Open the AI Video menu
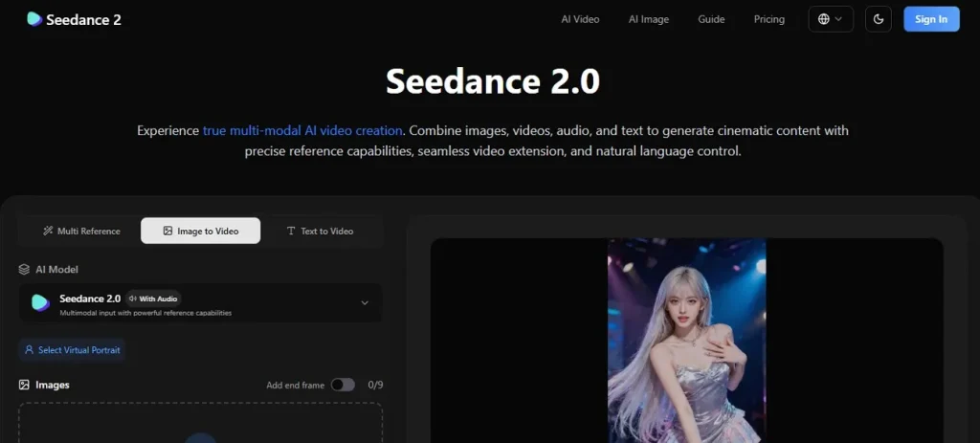980x443 pixels. [x=580, y=19]
